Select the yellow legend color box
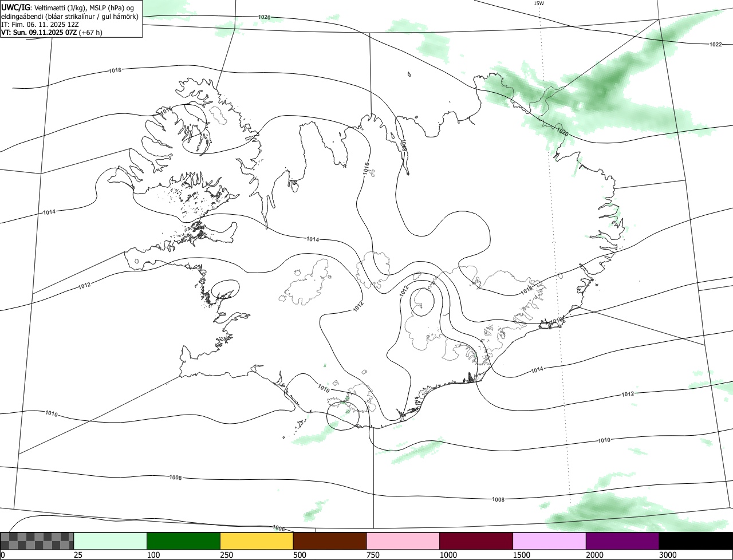The height and width of the screenshot is (560, 733). tap(257, 541)
